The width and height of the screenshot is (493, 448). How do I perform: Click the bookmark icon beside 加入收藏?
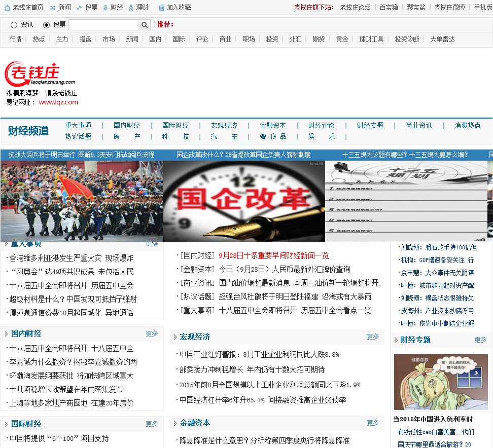[161, 8]
